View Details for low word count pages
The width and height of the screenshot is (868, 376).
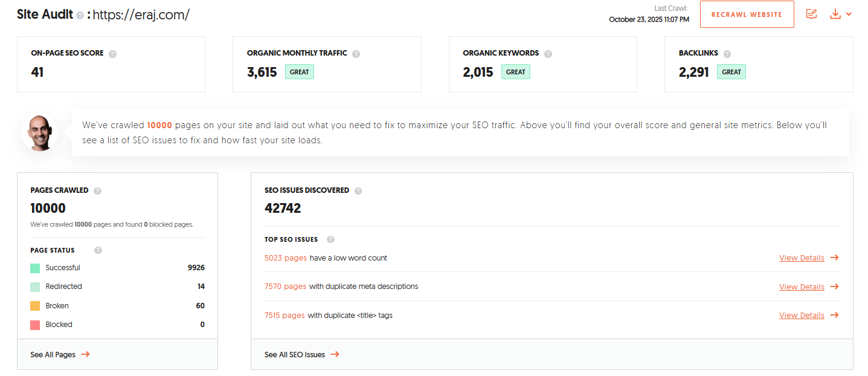click(x=808, y=258)
